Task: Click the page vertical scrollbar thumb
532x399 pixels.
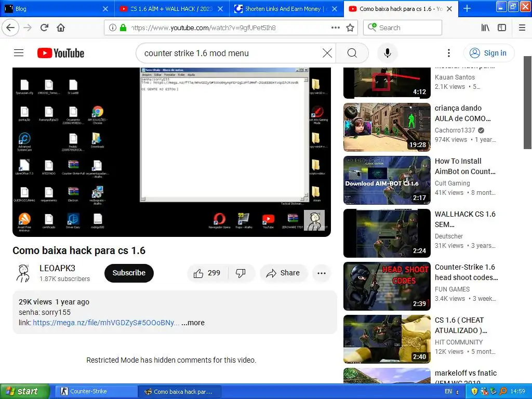Action: [527, 102]
